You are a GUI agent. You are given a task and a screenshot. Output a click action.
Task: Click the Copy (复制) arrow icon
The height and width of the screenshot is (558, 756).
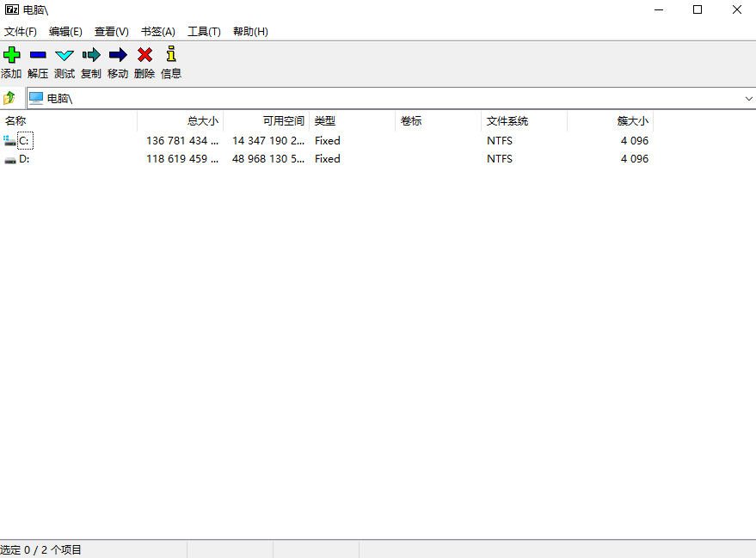(91, 55)
